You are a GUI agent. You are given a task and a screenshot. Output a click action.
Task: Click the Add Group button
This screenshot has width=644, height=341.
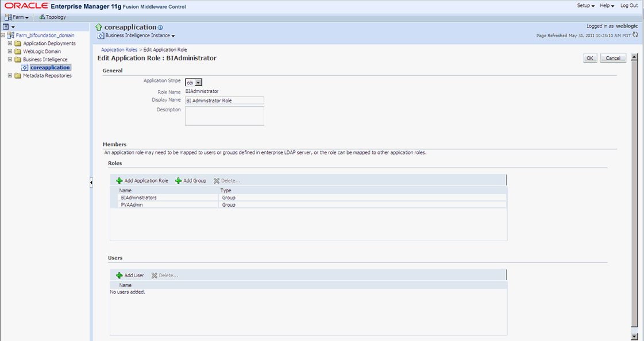click(191, 181)
